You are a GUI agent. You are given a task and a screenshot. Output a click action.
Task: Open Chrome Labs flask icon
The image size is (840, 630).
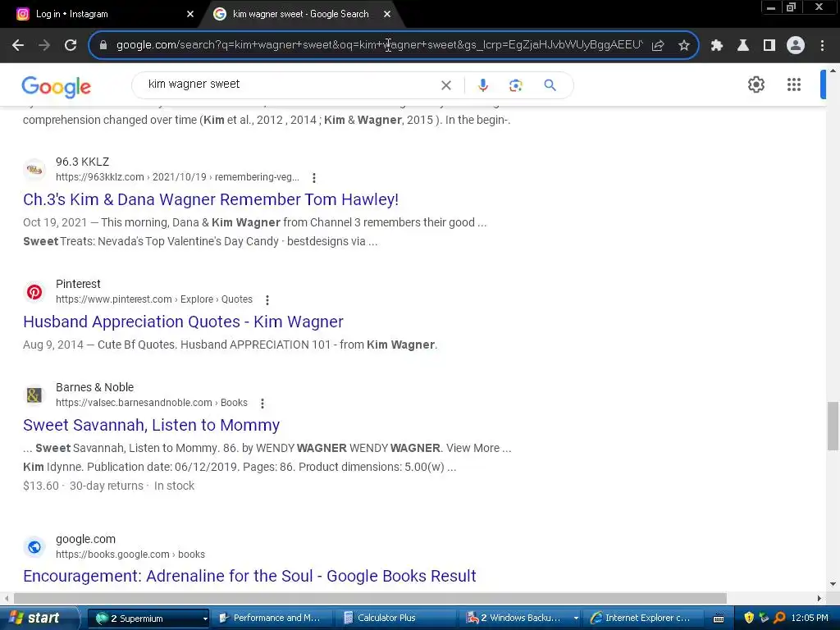click(742, 45)
